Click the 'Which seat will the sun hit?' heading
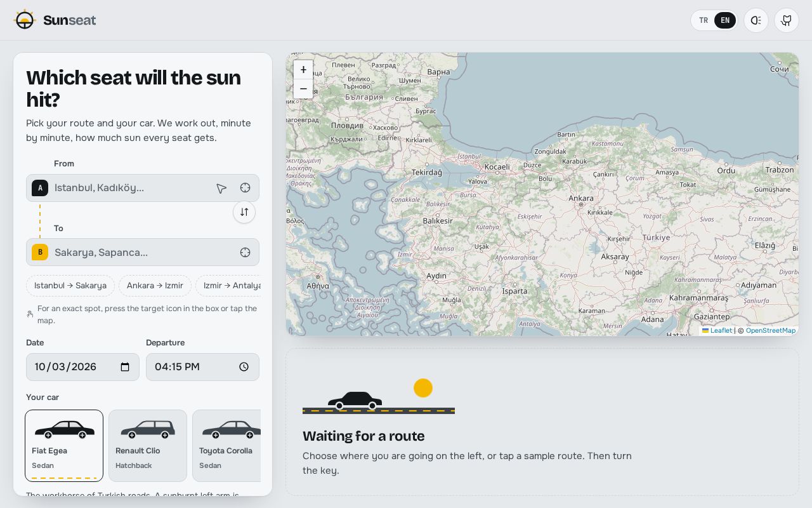The width and height of the screenshot is (812, 508). [134, 89]
